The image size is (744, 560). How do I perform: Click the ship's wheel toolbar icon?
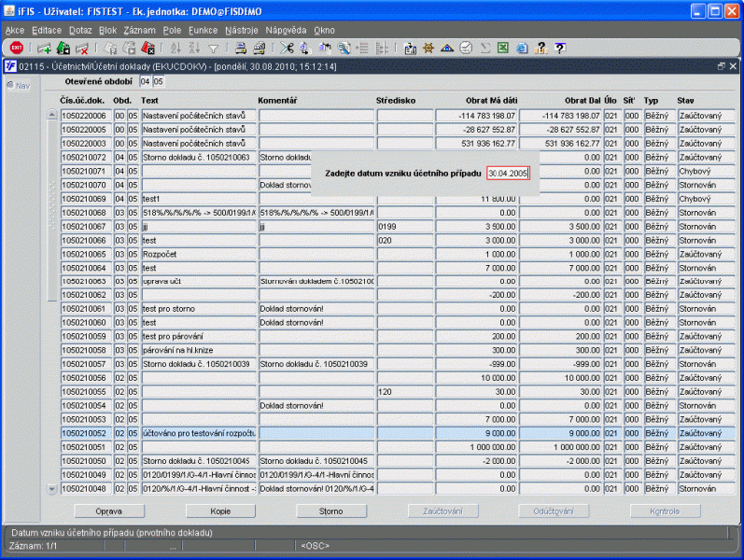(x=428, y=48)
